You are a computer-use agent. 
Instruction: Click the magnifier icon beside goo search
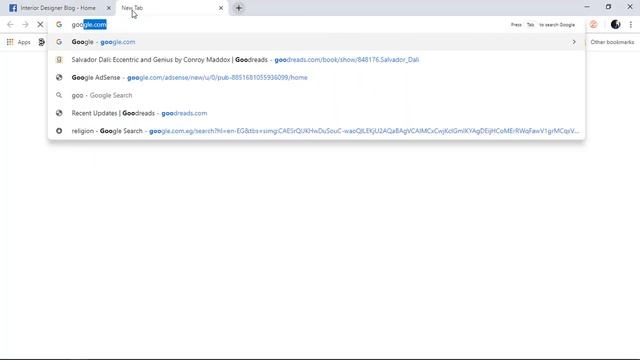[x=59, y=95]
